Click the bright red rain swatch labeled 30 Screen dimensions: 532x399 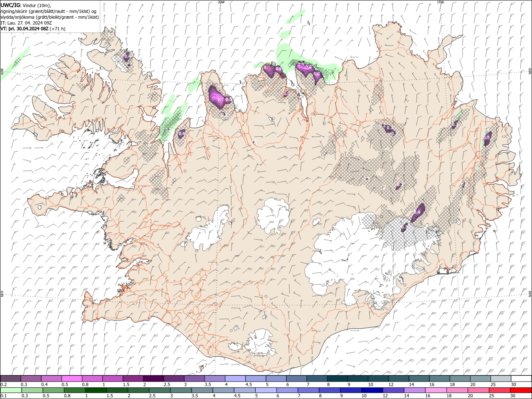[x=520, y=390]
